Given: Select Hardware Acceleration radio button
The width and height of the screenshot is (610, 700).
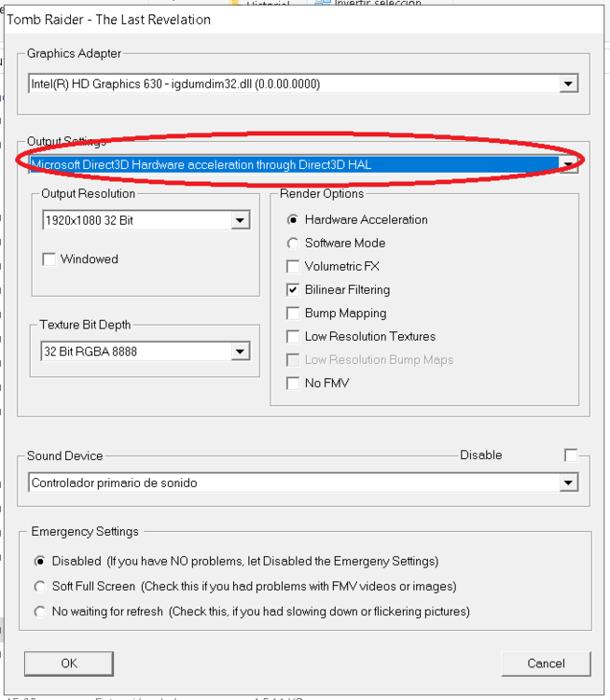Looking at the screenshot, I should coord(293,220).
